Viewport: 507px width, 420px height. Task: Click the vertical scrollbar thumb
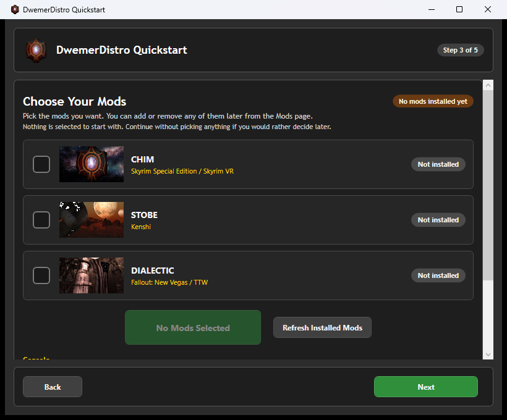pyautogui.click(x=488, y=185)
